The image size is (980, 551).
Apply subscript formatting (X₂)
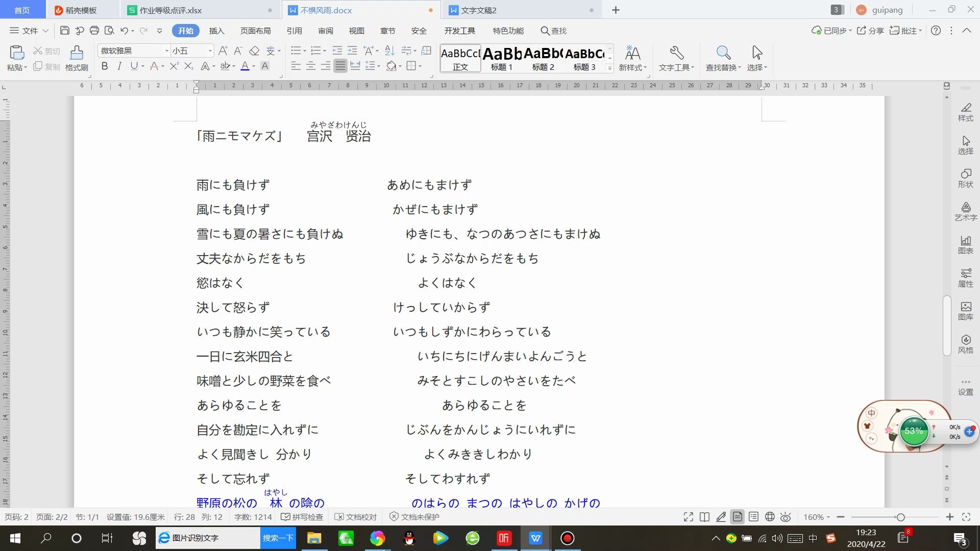(x=188, y=66)
